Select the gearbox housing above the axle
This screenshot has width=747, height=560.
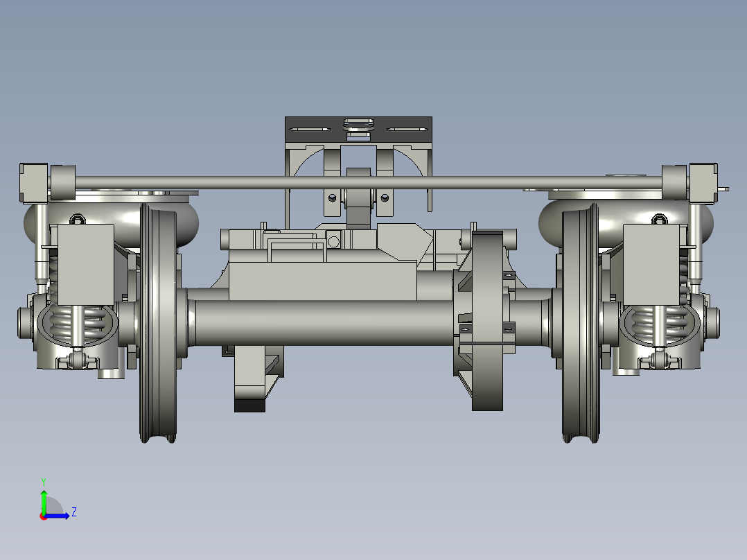point(322,281)
